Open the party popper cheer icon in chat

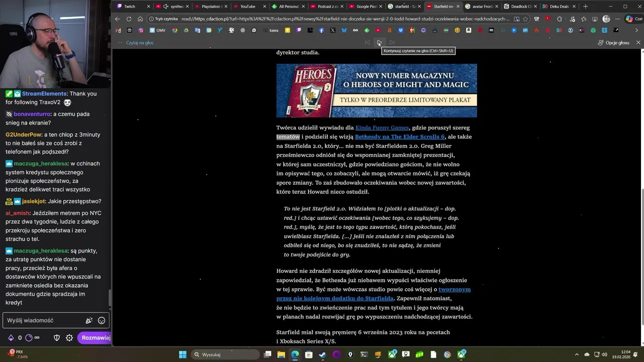point(89,320)
